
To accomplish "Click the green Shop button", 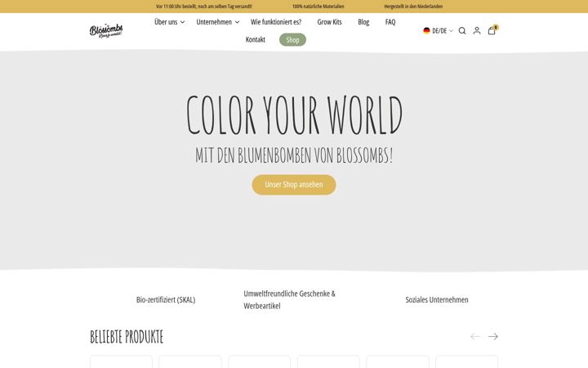I will (292, 40).
